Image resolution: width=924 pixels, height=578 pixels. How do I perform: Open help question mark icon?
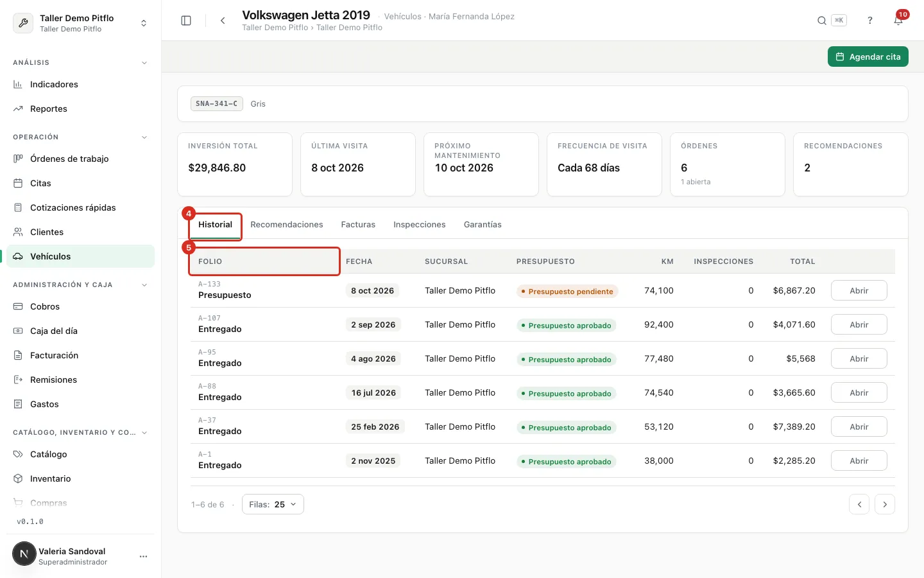point(870,21)
